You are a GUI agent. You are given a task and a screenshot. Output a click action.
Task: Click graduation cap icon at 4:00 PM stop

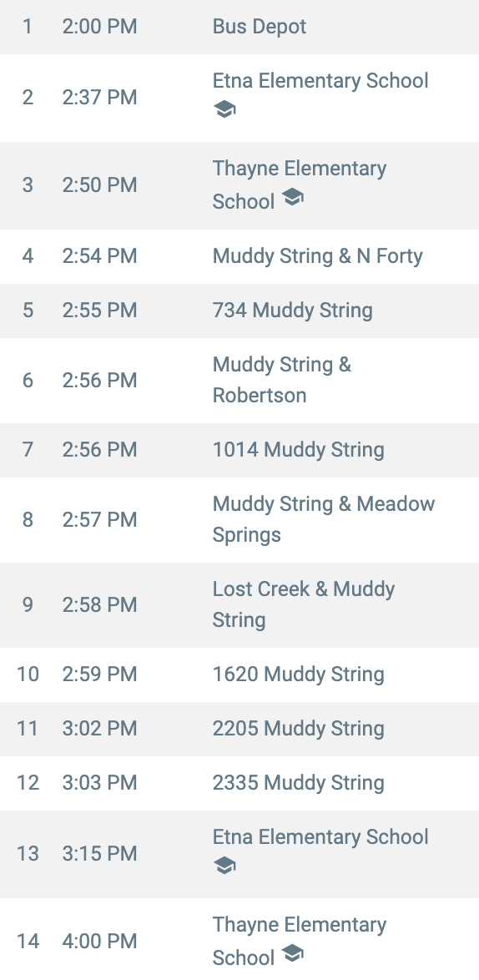[292, 954]
